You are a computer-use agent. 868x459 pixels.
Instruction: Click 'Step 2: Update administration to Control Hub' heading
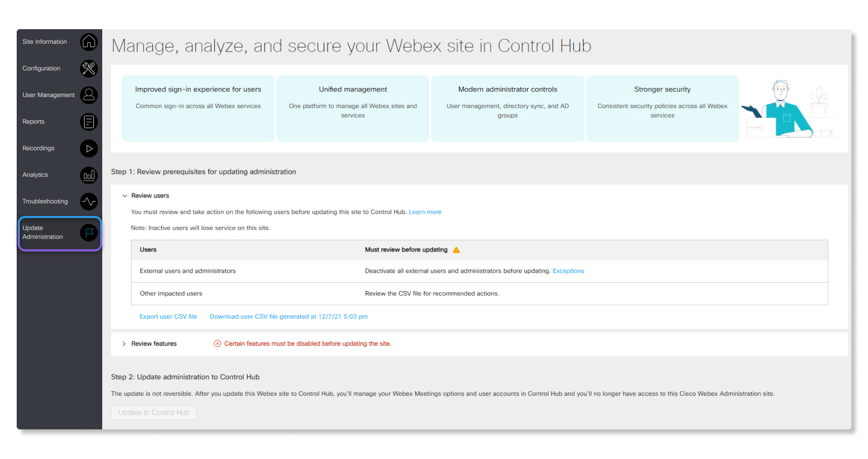[x=185, y=377]
